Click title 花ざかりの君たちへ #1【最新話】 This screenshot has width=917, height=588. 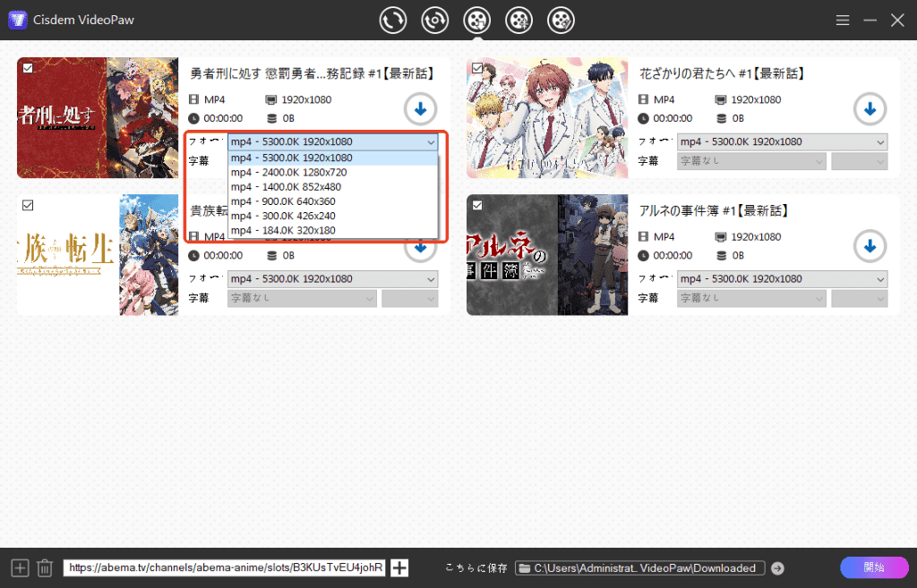723,73
